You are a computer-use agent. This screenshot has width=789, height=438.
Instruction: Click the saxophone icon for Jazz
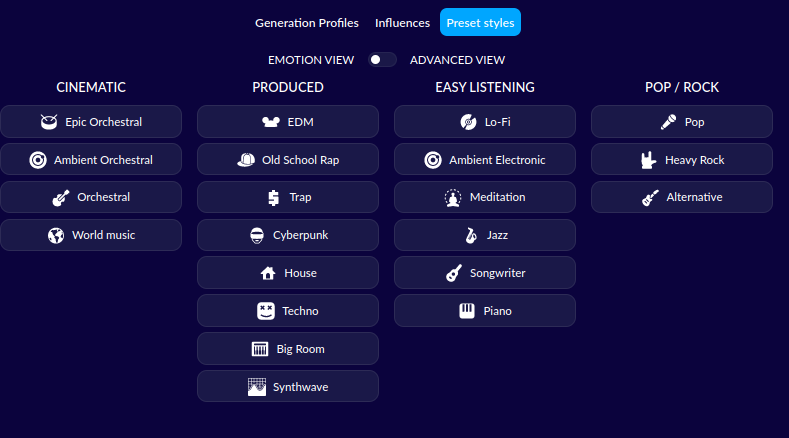pos(470,235)
